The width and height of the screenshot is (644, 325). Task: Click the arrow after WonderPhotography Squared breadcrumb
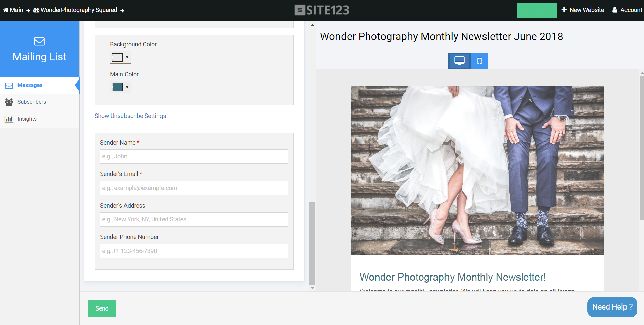click(123, 10)
